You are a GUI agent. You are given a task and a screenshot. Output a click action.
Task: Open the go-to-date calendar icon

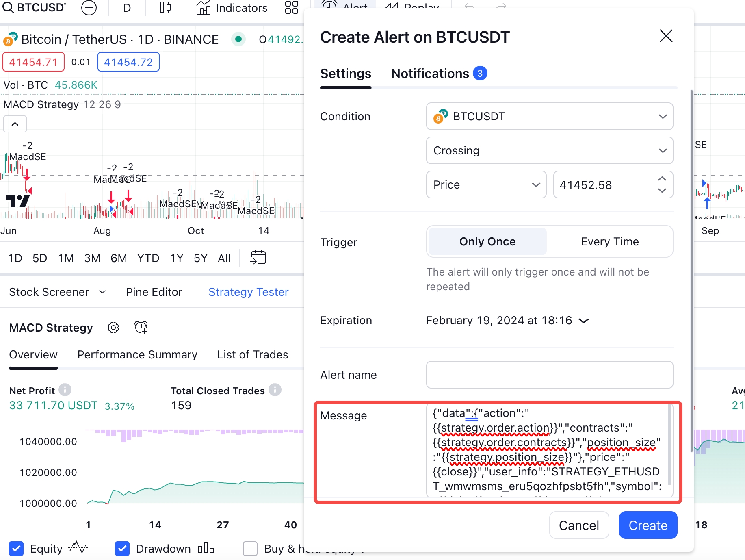click(x=258, y=258)
